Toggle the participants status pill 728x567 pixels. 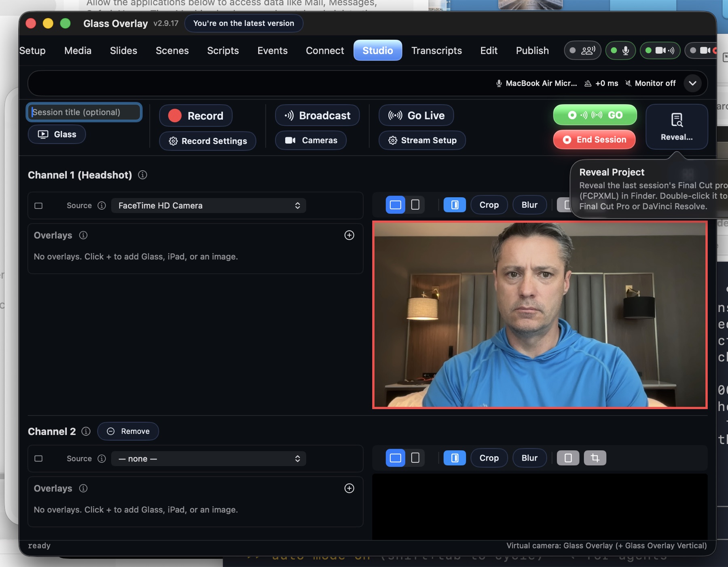pyautogui.click(x=582, y=51)
